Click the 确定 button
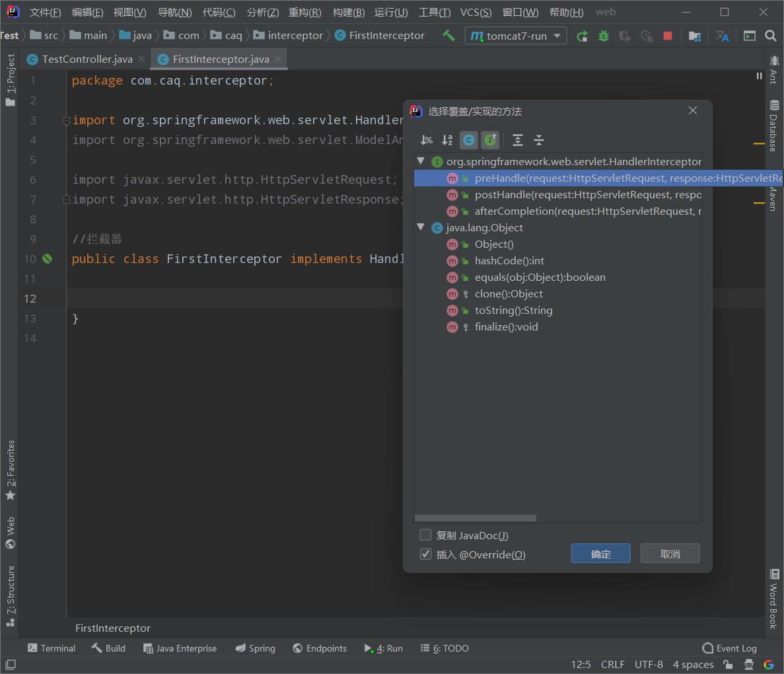784x674 pixels. pyautogui.click(x=600, y=554)
